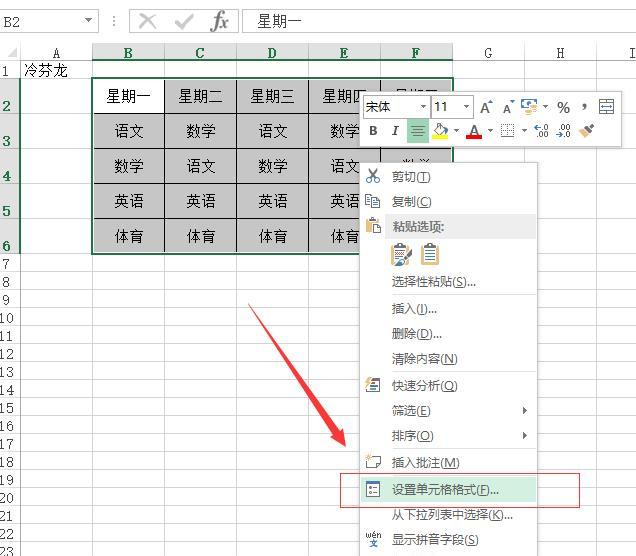636x556 pixels.
Task: Expand 排序(O) submenu
Action: pos(448,436)
